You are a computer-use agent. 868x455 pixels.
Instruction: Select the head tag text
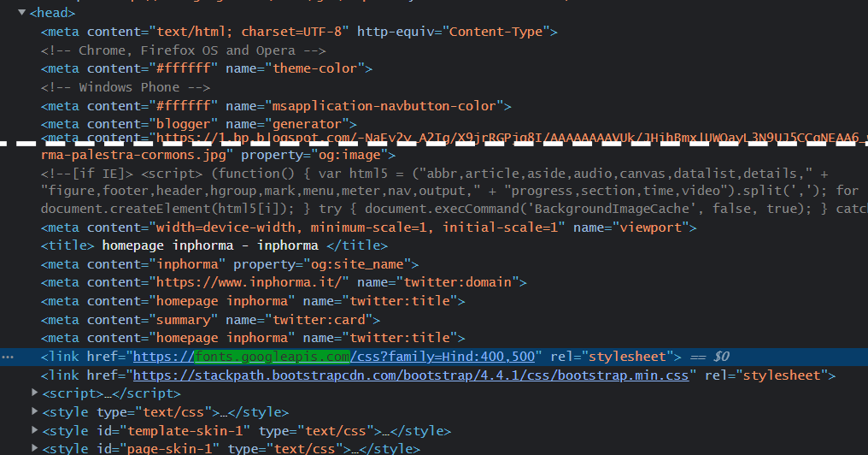(53, 13)
